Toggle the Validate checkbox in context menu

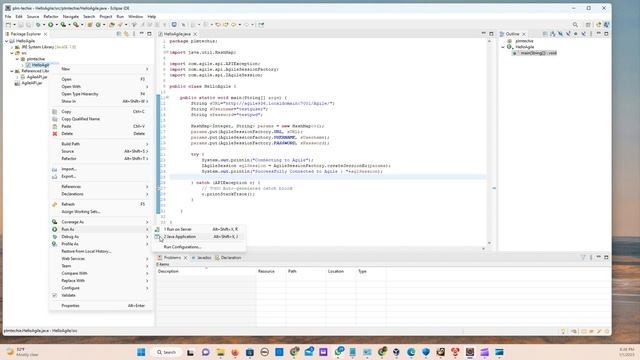(x=55, y=295)
